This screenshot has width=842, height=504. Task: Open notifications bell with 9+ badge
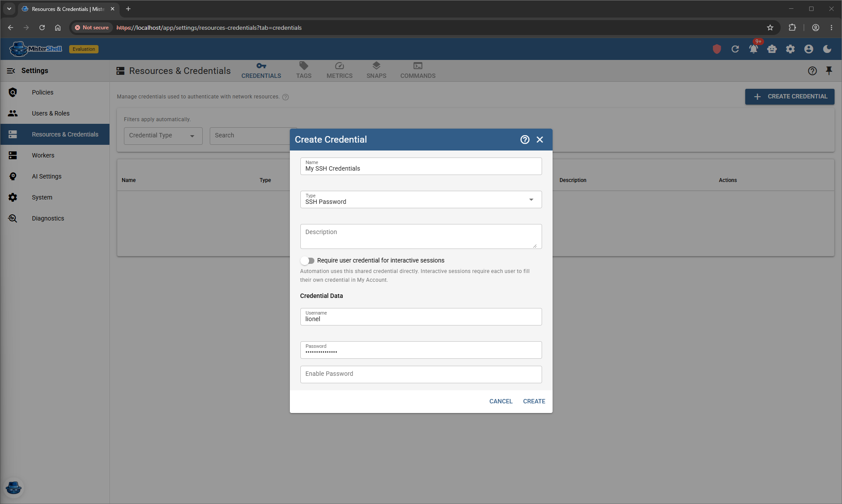pos(754,49)
